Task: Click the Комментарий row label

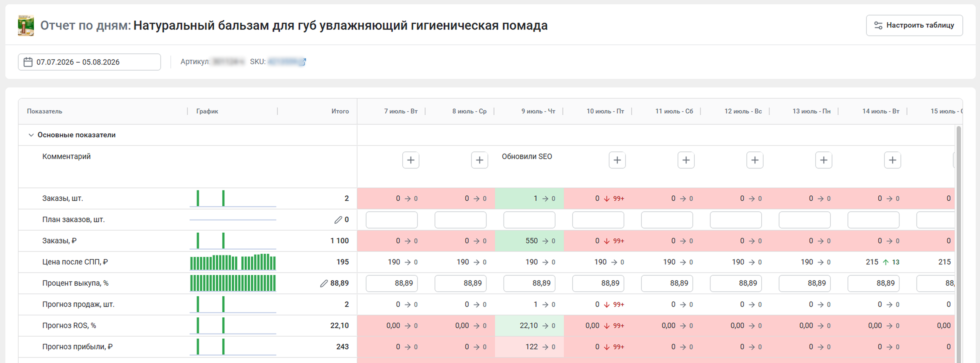Action: tap(66, 157)
